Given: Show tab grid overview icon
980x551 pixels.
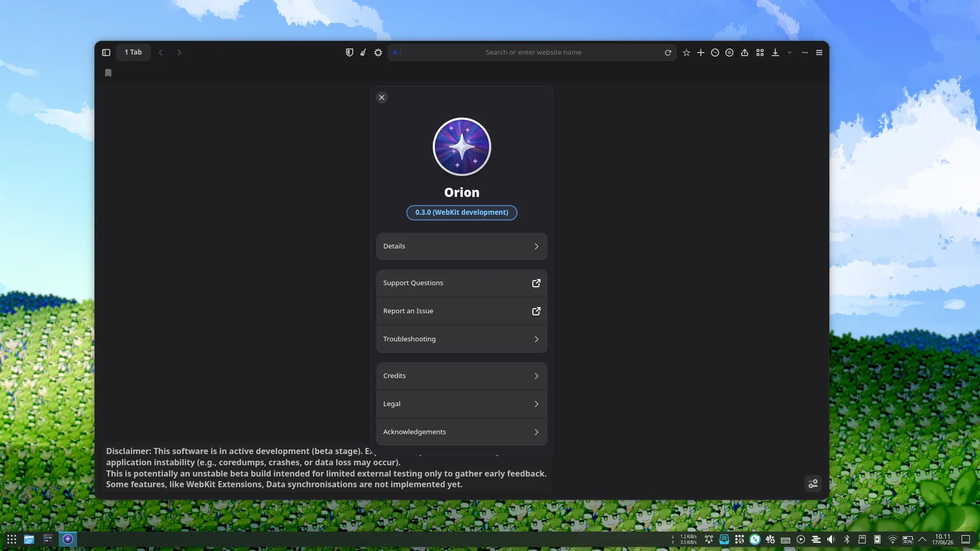Looking at the screenshot, I should tap(760, 53).
